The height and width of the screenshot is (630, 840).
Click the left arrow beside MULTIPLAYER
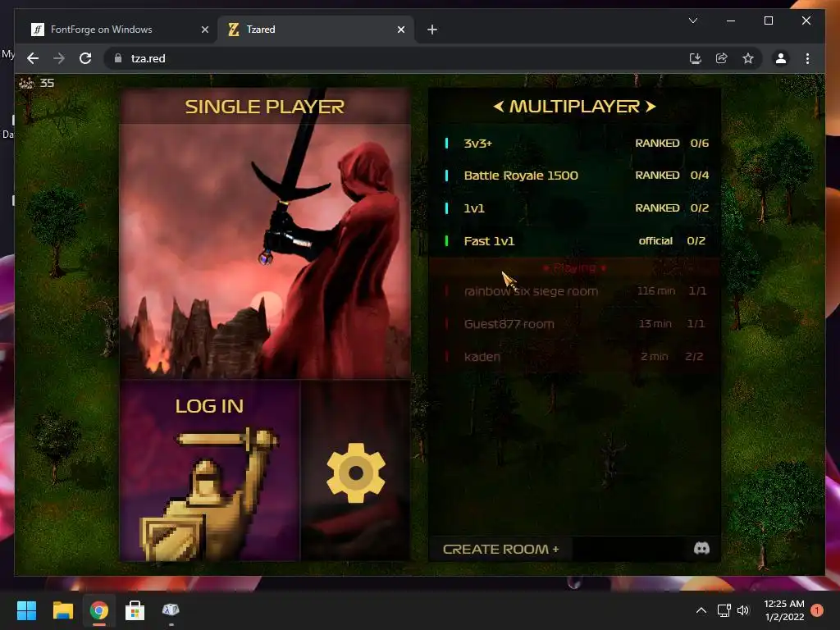pyautogui.click(x=499, y=107)
